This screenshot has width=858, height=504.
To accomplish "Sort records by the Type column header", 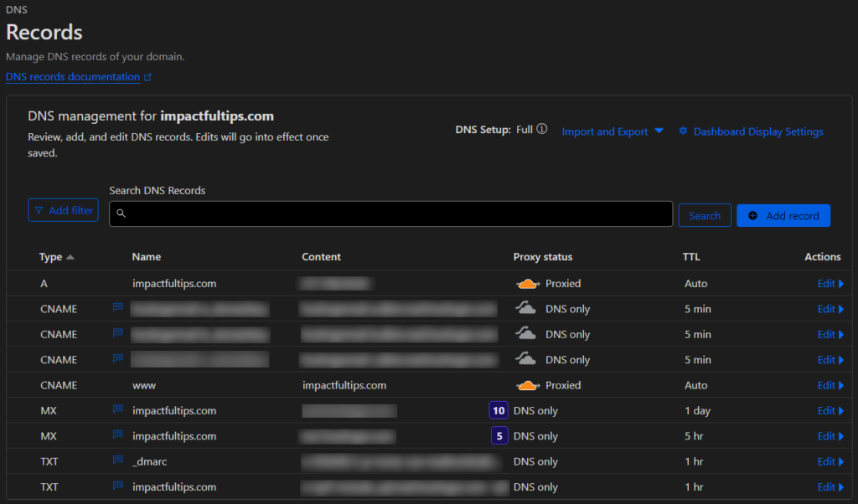I will pos(56,257).
